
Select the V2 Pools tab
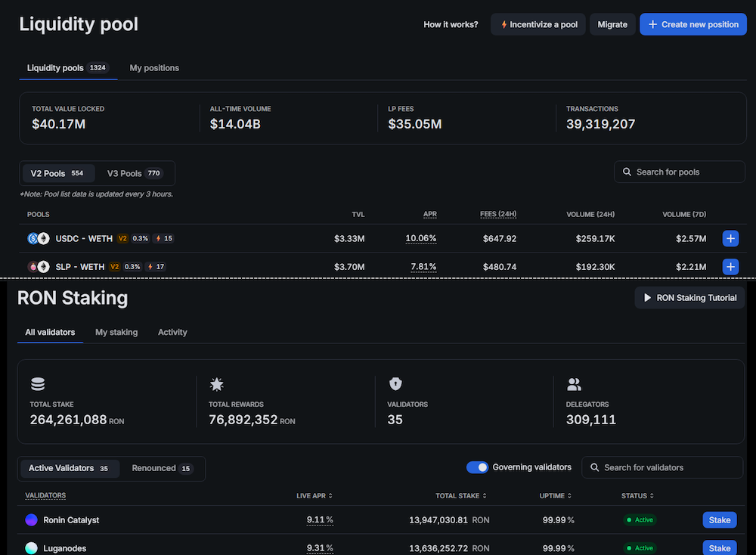coord(58,173)
